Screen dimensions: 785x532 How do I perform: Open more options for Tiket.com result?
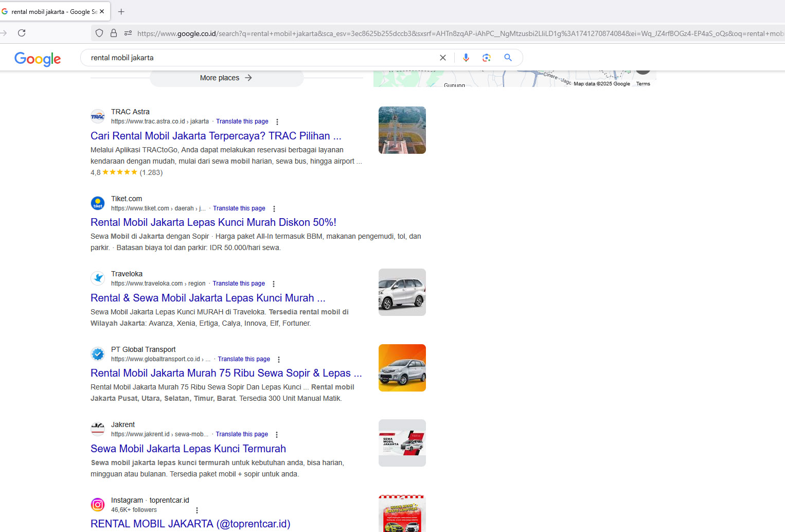pos(274,209)
